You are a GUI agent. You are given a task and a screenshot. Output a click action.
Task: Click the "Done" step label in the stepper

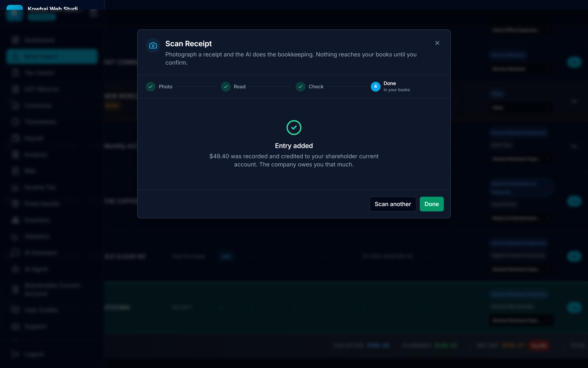[x=390, y=83]
